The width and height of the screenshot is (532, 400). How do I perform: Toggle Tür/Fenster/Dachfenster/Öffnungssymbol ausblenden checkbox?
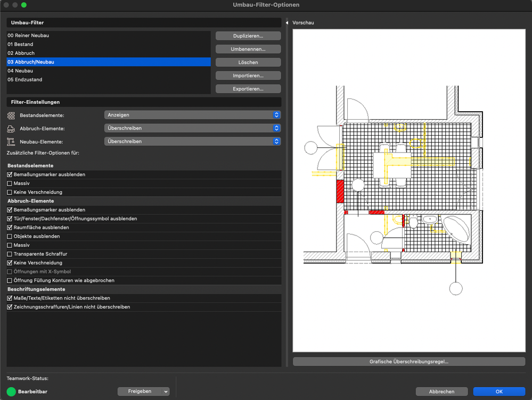(10, 219)
